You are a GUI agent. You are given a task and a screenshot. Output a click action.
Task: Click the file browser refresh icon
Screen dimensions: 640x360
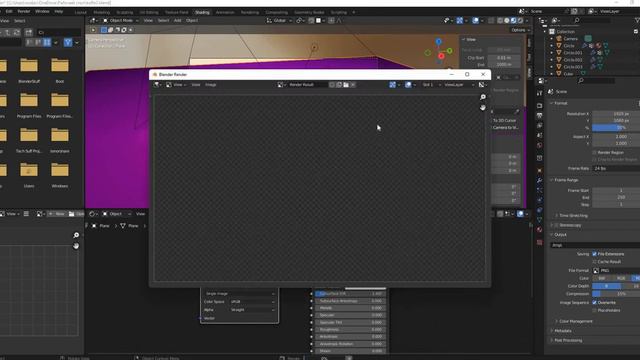click(x=17, y=32)
